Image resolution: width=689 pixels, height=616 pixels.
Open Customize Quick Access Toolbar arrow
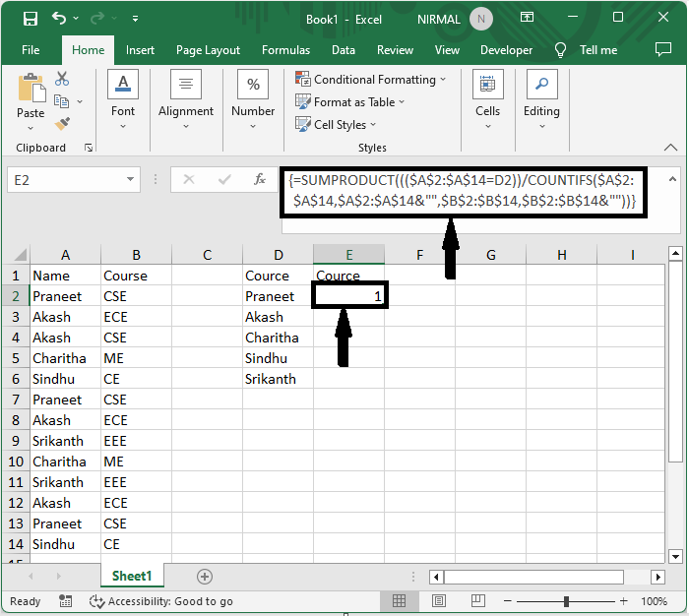tap(136, 19)
